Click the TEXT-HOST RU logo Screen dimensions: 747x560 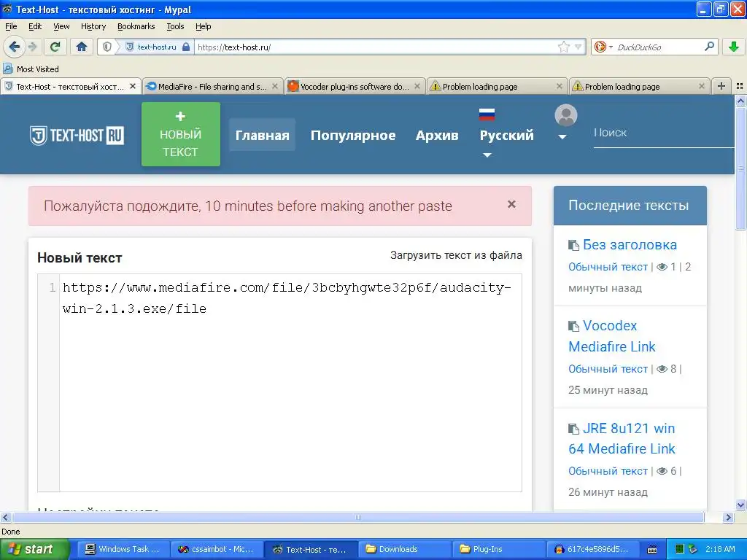pyautogui.click(x=77, y=135)
